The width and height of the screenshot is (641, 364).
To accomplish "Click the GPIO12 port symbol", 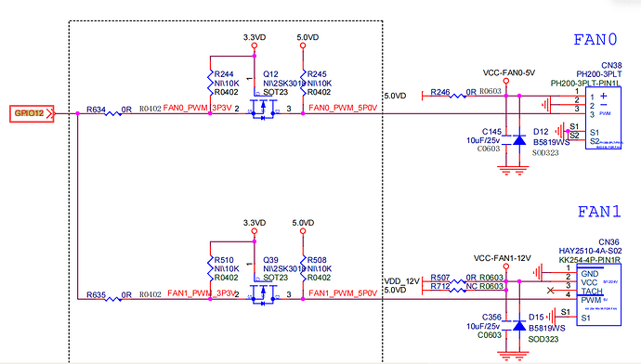I will [x=32, y=113].
